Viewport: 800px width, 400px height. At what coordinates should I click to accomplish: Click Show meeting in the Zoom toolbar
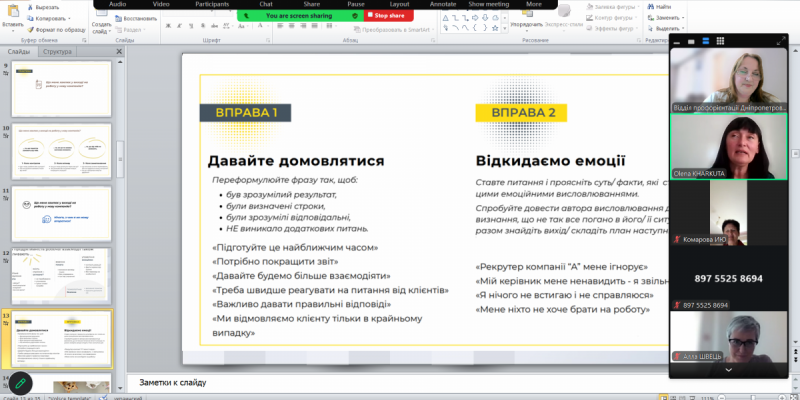pyautogui.click(x=489, y=4)
